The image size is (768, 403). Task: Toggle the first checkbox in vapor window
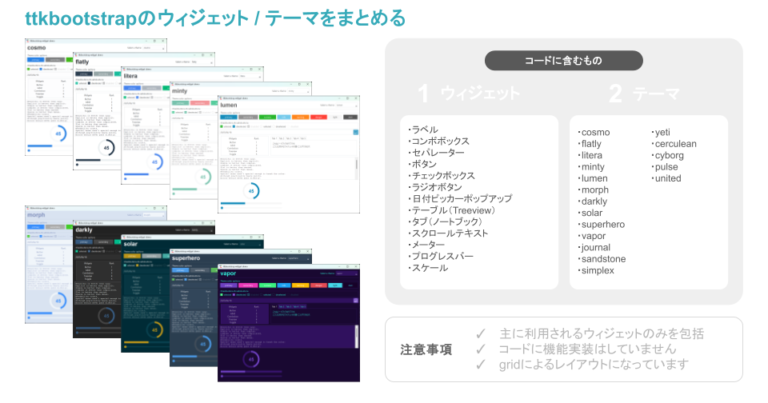(222, 297)
